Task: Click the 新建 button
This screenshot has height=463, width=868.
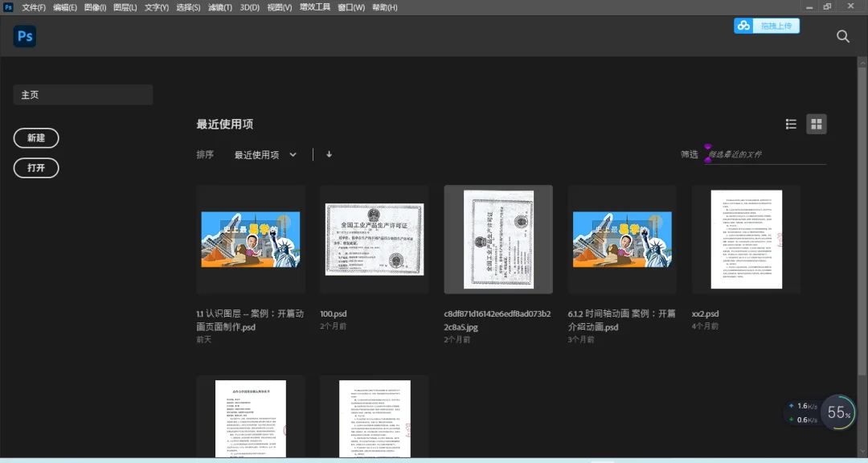Action: (x=36, y=138)
